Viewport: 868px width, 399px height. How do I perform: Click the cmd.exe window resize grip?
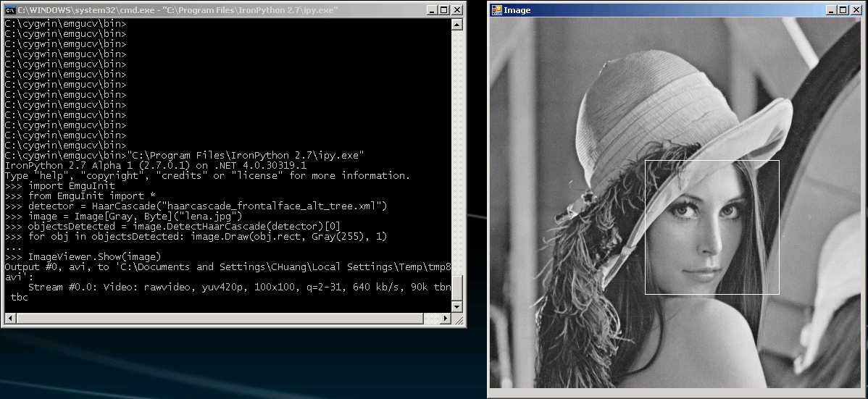point(457,319)
